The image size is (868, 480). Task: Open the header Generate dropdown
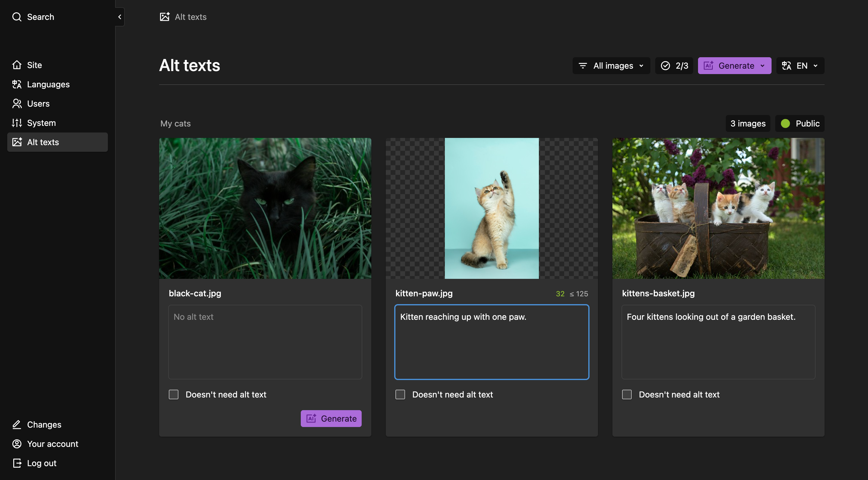coord(734,66)
